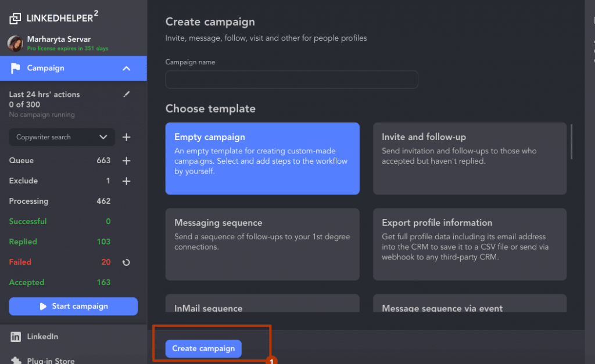
Task: Click the Accepted count 163
Action: pyautogui.click(x=103, y=283)
